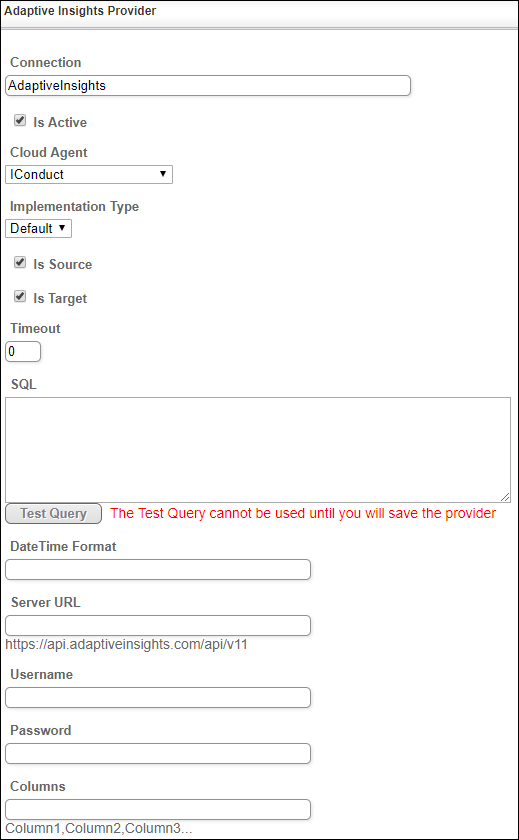This screenshot has height=840, width=519.
Task: Focus the Connection name field with AdaptiveInsights
Action: tap(208, 86)
